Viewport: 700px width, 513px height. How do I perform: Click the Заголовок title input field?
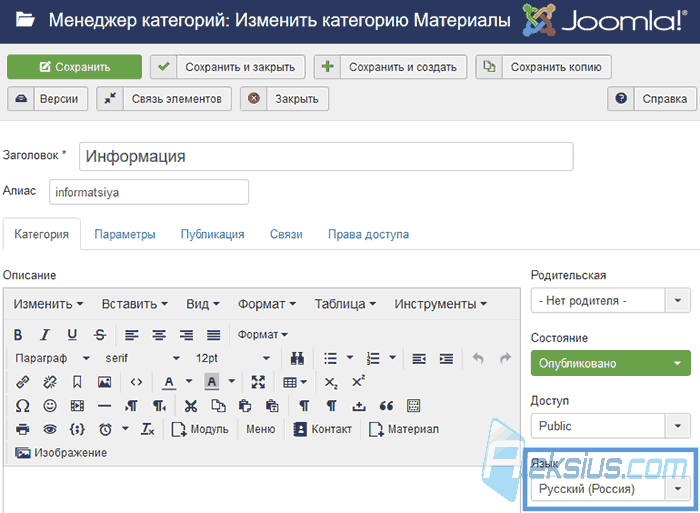[326, 156]
